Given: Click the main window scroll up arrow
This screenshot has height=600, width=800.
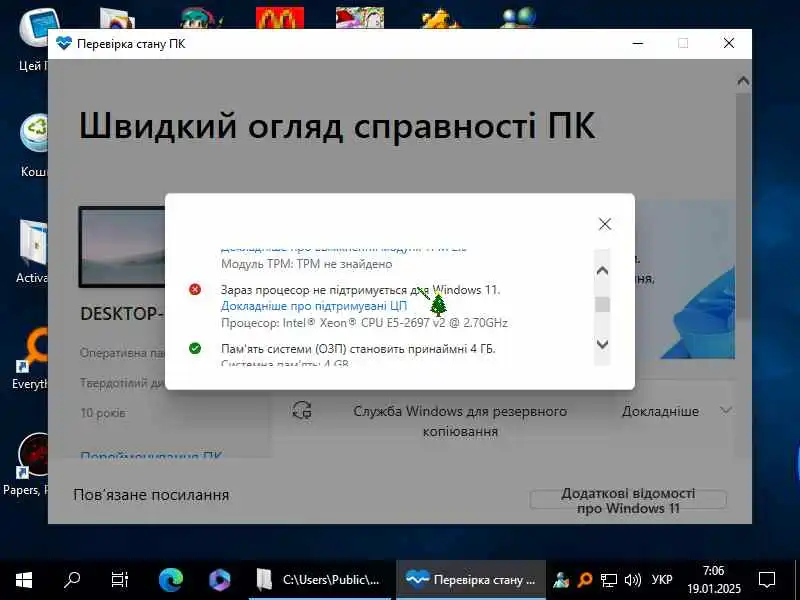Looking at the screenshot, I should click(x=743, y=81).
